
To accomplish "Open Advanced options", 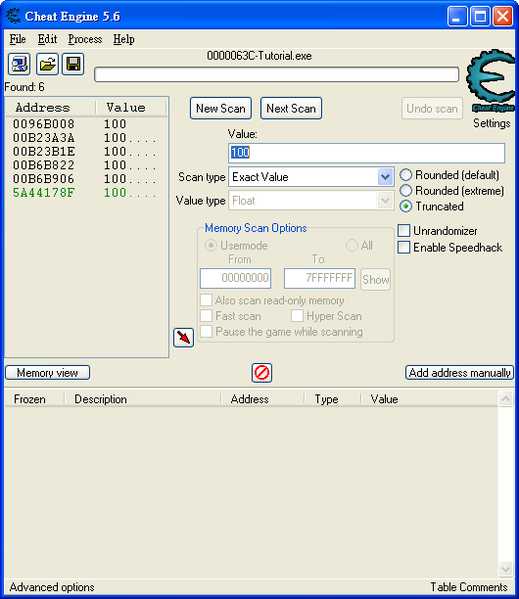I will point(52,587).
